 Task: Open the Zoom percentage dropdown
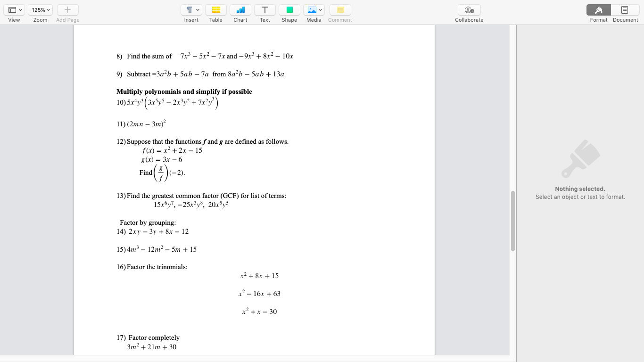point(40,9)
